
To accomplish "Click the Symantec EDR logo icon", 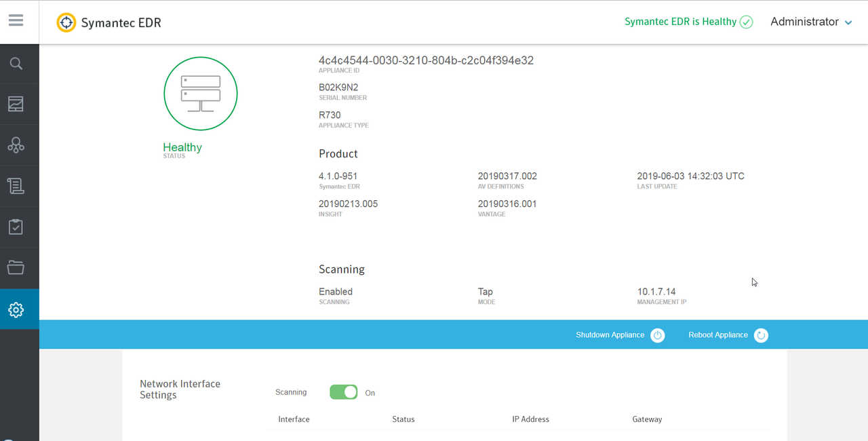I will coord(66,22).
